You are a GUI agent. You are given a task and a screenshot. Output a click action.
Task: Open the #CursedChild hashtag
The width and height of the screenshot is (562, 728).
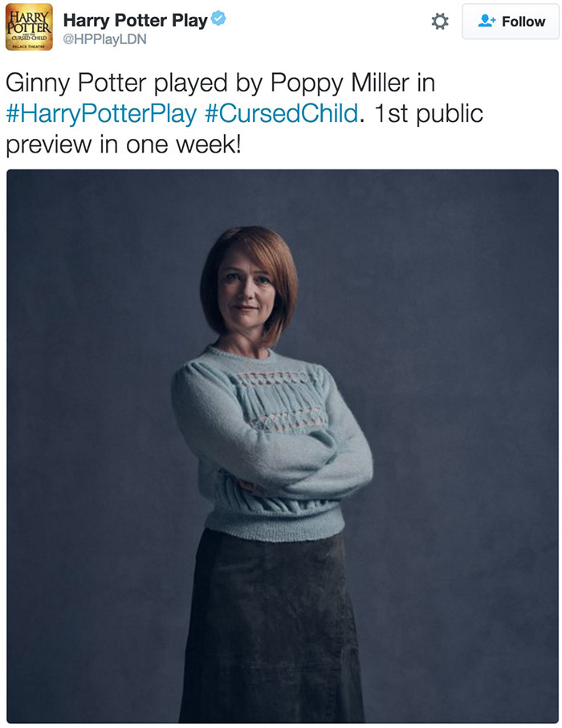click(x=282, y=113)
